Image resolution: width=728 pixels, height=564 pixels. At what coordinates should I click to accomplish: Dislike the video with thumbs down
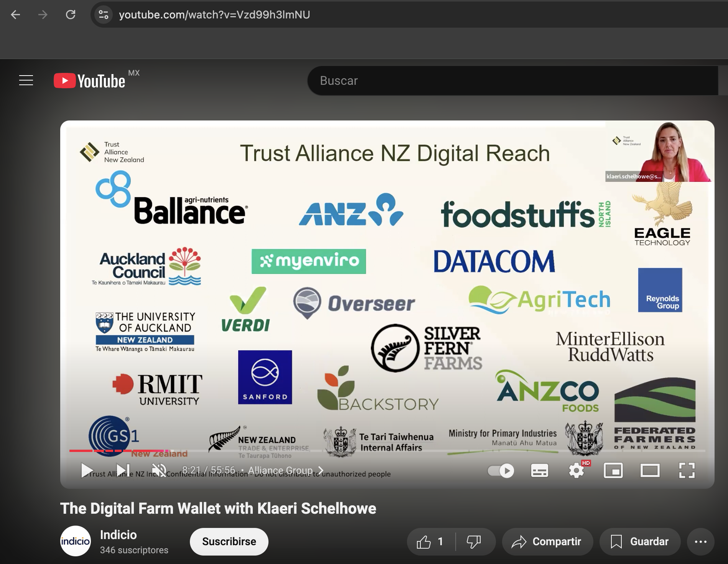(475, 542)
